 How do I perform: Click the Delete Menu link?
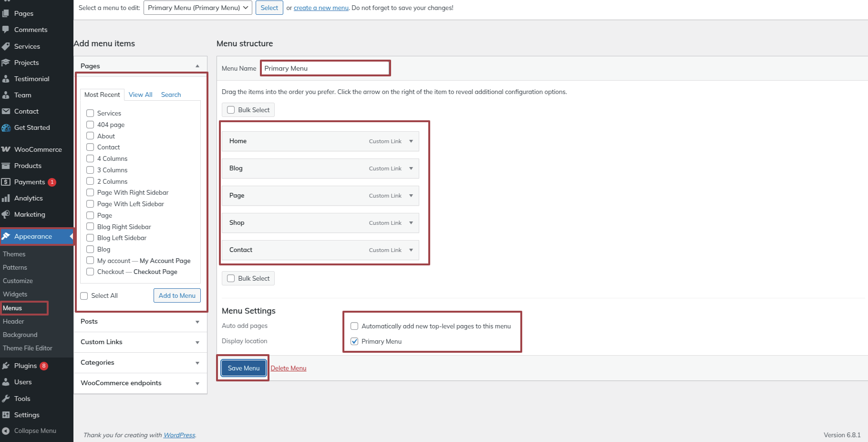[x=289, y=368]
